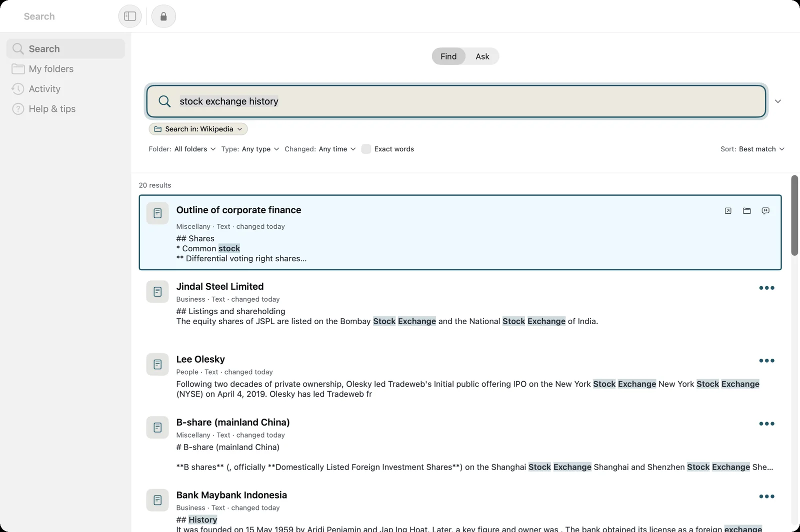Switch to the Find tab

coord(448,56)
